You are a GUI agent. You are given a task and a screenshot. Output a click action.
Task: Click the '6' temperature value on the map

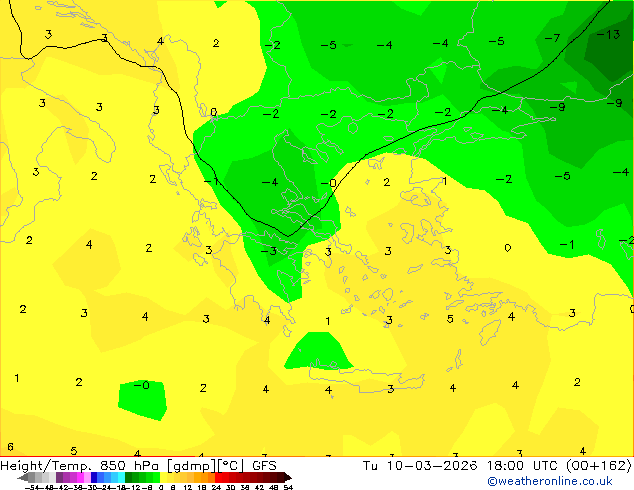point(11,447)
